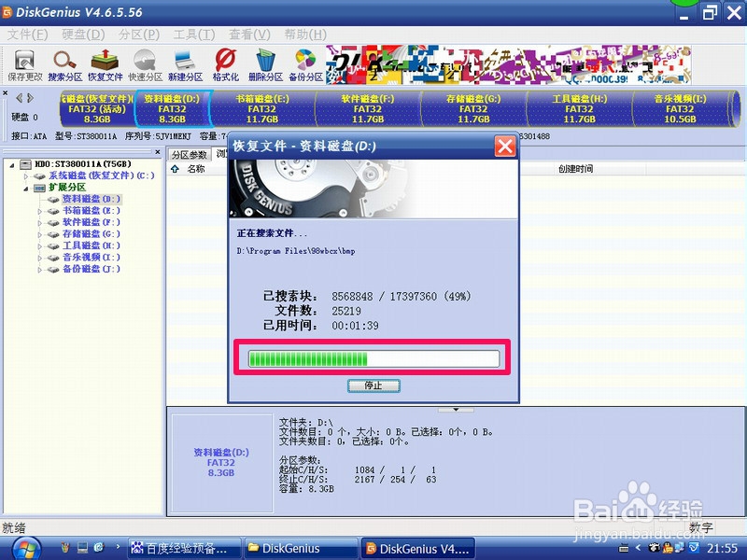Screen dimensions: 747x560
Task: Select 工具磁盘(H:) in the tree
Action: tap(91, 245)
